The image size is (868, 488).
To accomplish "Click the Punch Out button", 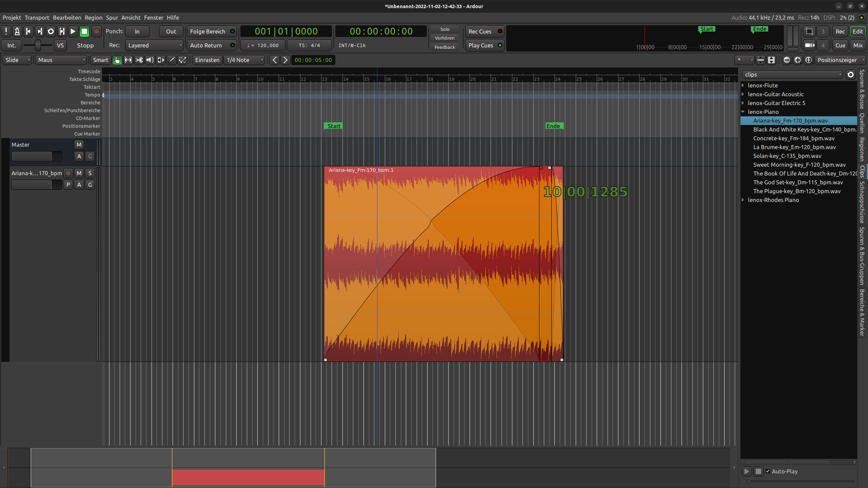I will coord(171,32).
